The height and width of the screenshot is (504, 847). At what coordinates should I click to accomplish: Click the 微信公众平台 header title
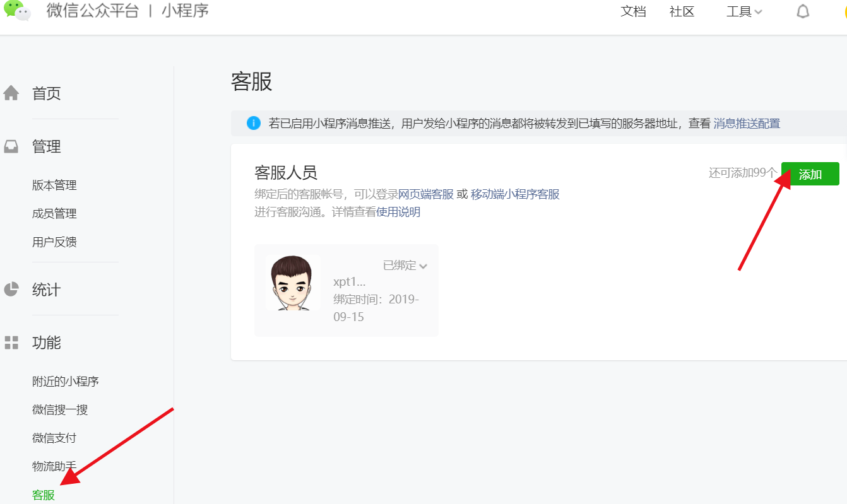[93, 11]
